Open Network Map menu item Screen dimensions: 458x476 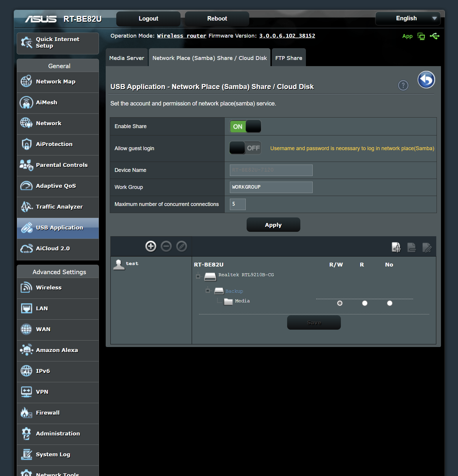tap(58, 82)
